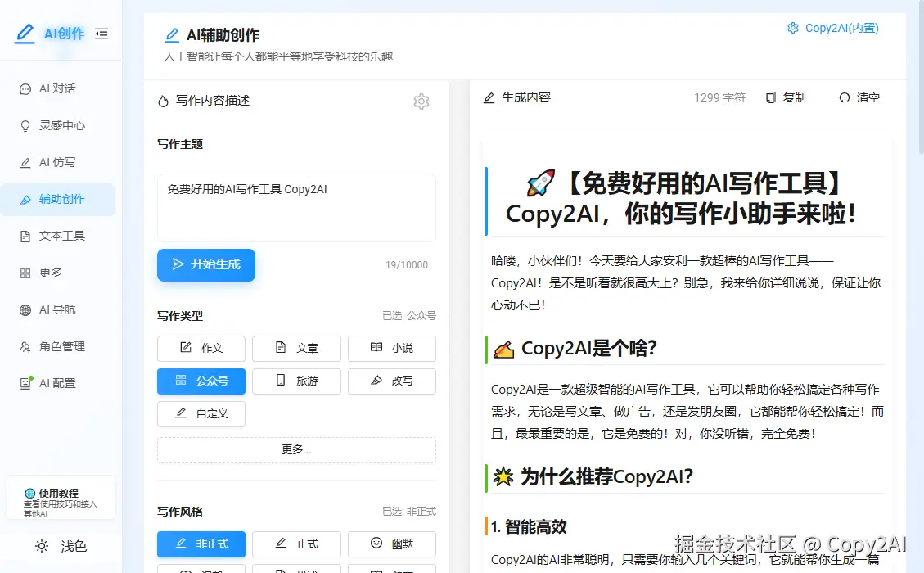
Task: Expand the 更多 sidebar entry
Action: coord(58,273)
